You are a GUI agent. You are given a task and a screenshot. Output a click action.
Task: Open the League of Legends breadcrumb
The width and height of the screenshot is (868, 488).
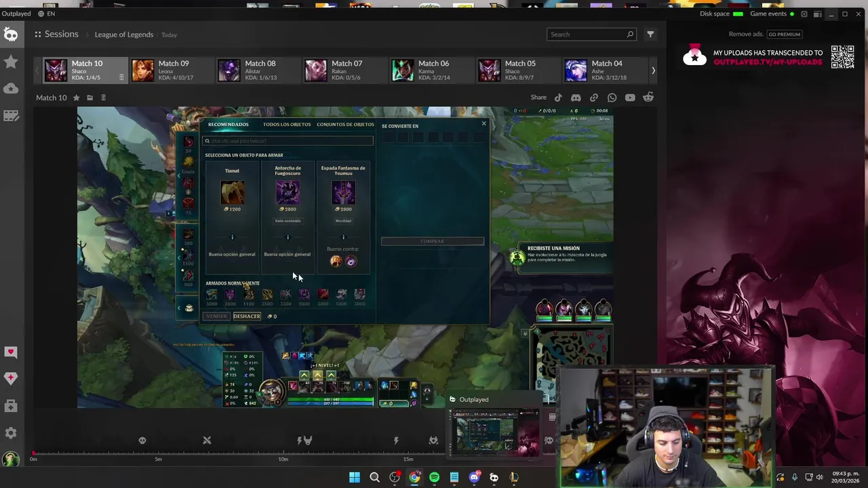[124, 35]
